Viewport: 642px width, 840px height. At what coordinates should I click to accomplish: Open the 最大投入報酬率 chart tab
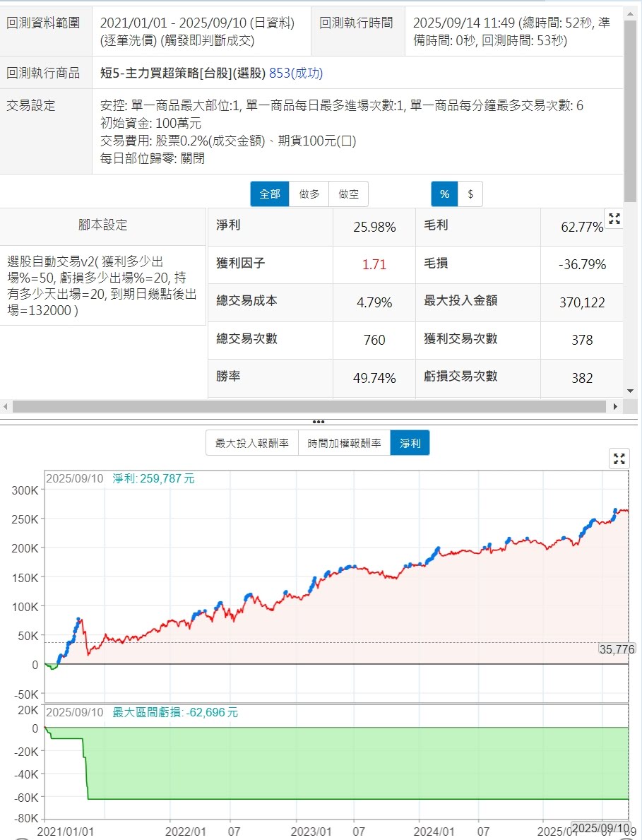point(252,444)
